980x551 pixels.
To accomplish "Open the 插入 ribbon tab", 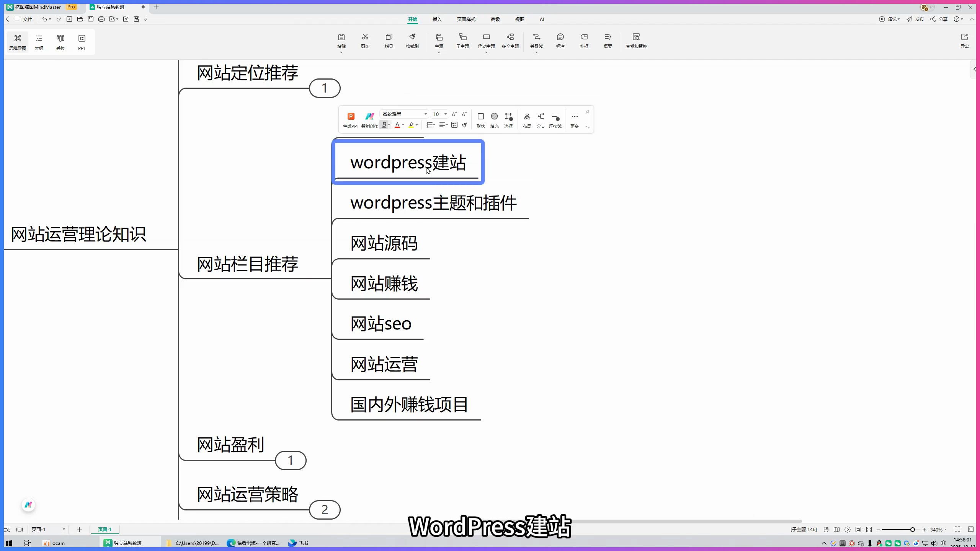I will [437, 20].
